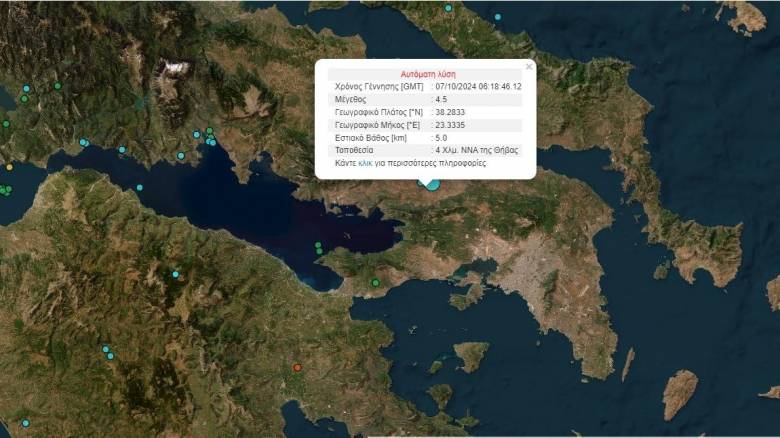Image resolution: width=780 pixels, height=438 pixels.
Task: Select the cyan marker in bottom-left corner
Action: [25, 422]
